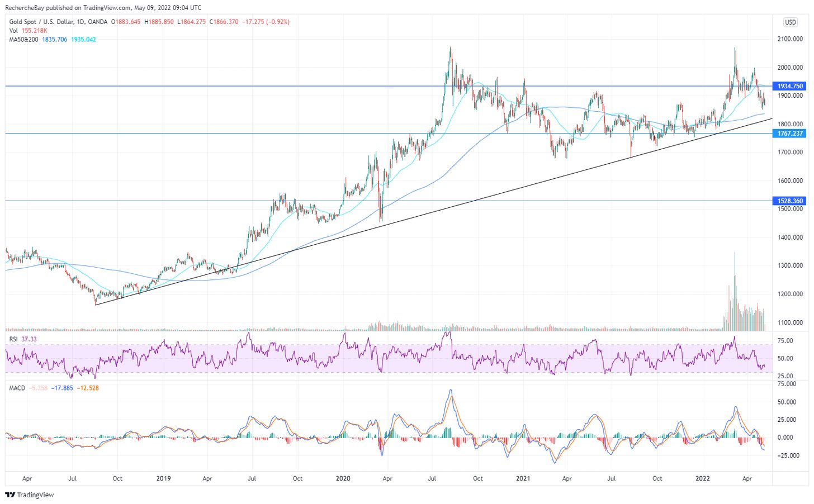Click the cyan 1935.042 moving average value
This screenshot has height=504, width=814.
coord(83,40)
